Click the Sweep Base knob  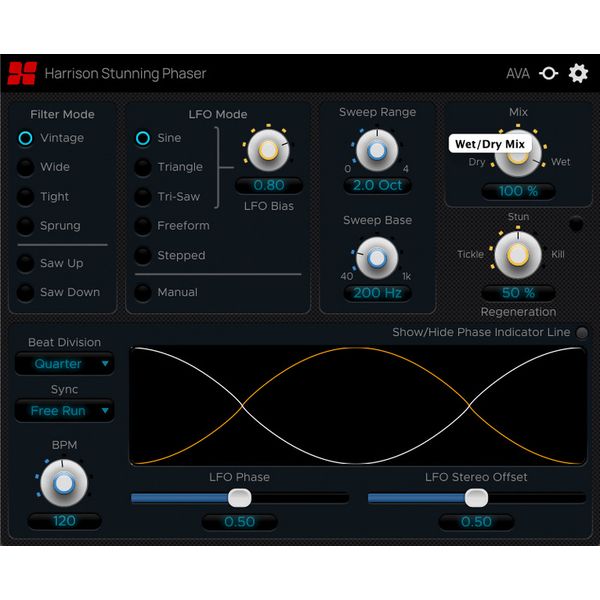click(x=377, y=258)
